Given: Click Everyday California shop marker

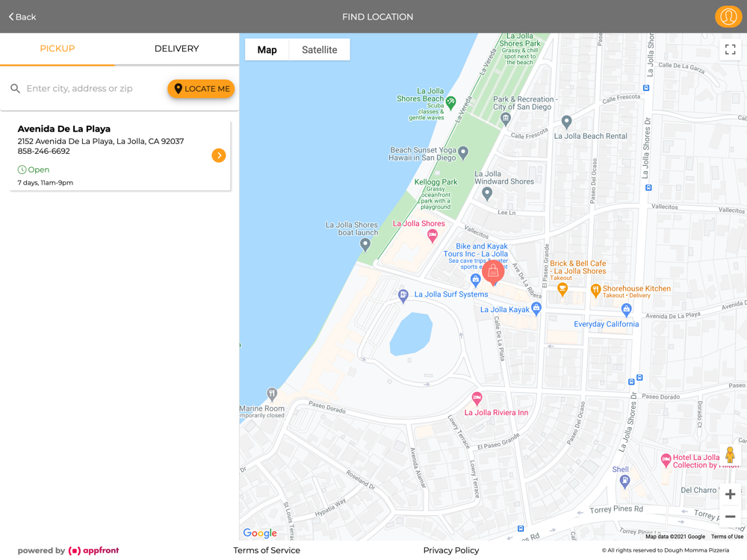Looking at the screenshot, I should pos(627,310).
